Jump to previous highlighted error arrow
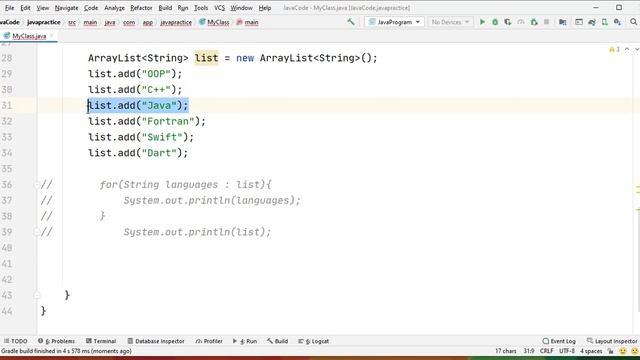Image resolution: width=640 pixels, height=360 pixels. 627,49
